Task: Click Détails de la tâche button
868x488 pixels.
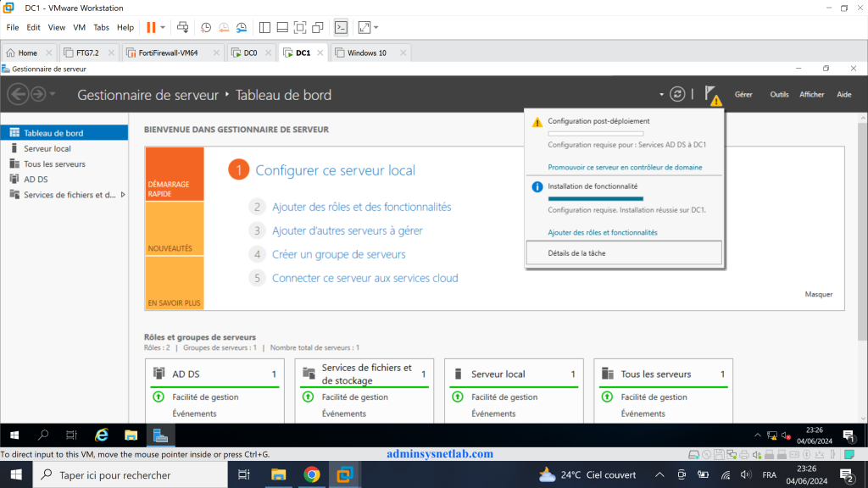Action: [x=624, y=252]
